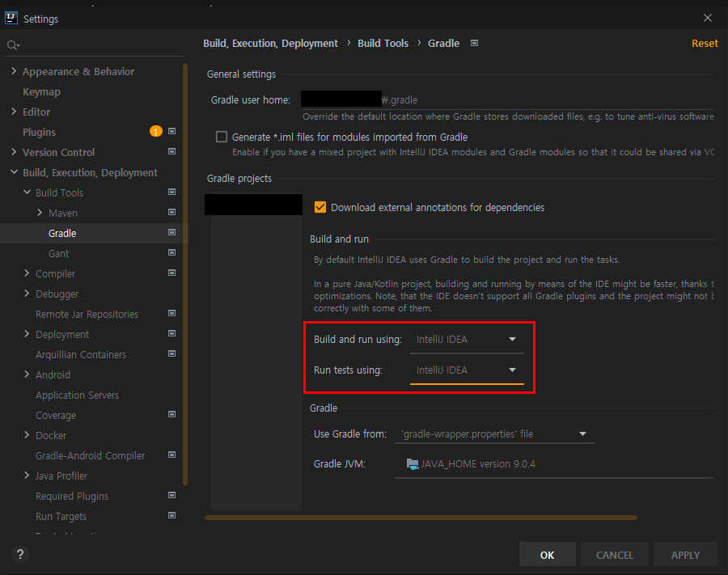
Task: Select Gant under Build Tools
Action: (x=58, y=253)
